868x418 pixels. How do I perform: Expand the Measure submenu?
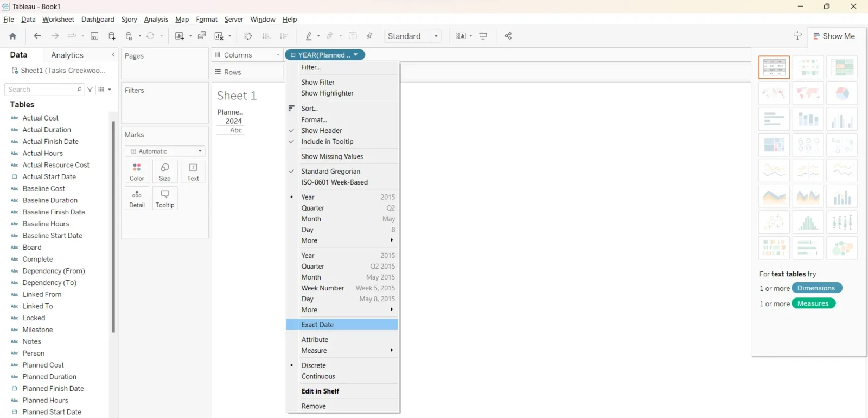click(342, 351)
